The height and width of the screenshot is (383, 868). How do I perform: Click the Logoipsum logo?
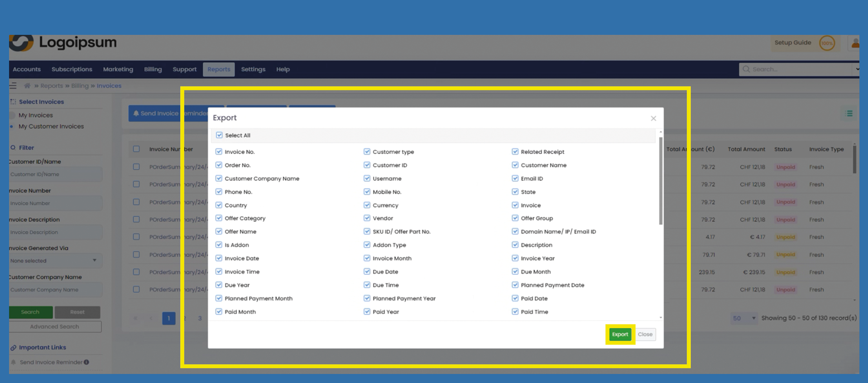(x=63, y=43)
